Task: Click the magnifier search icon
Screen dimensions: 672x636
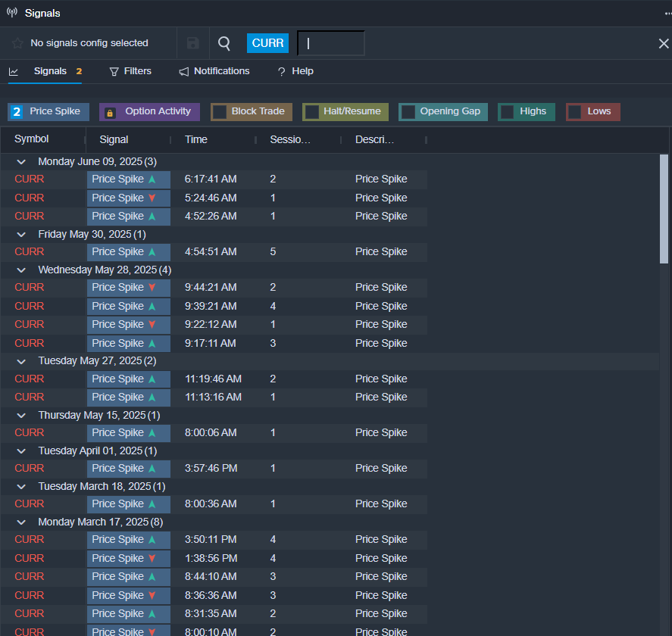Action: [224, 43]
